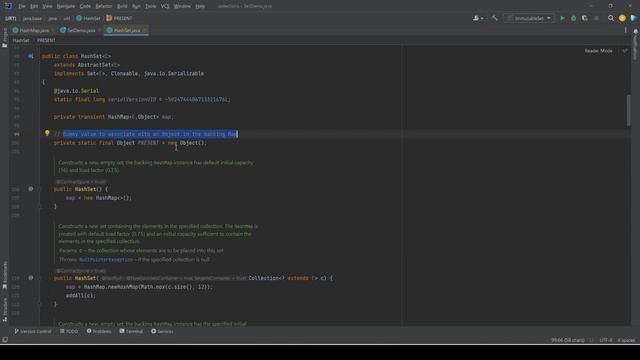Click the editor vertical scrollbar thumb
The width and height of the screenshot is (640, 360).
629,110
